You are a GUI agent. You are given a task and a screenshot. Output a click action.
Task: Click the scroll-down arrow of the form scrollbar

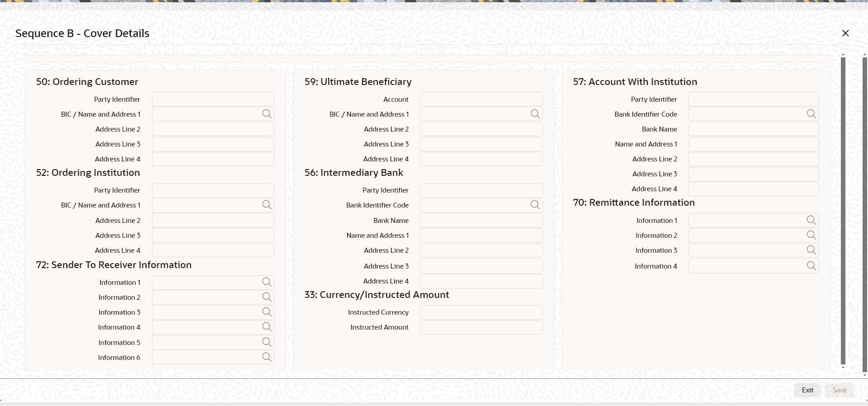click(843, 368)
